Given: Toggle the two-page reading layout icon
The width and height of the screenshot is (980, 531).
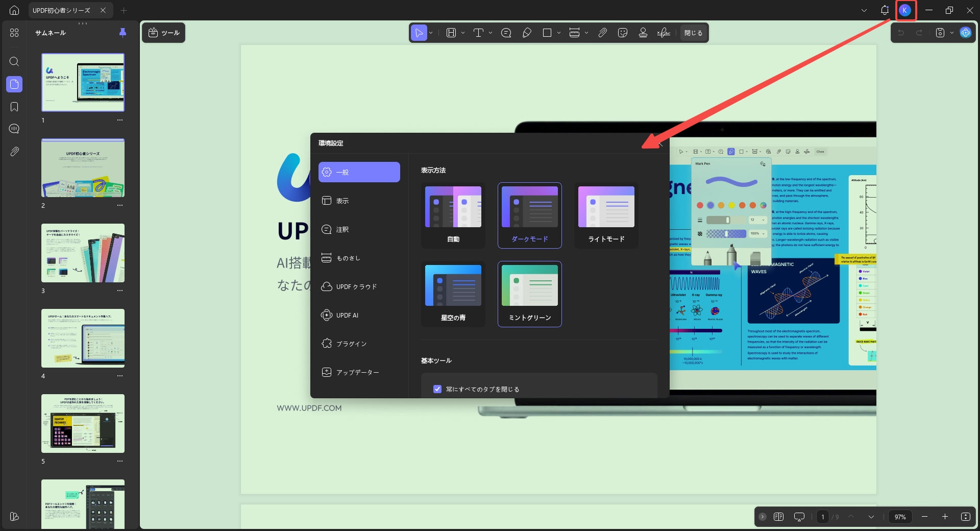Looking at the screenshot, I should (778, 517).
